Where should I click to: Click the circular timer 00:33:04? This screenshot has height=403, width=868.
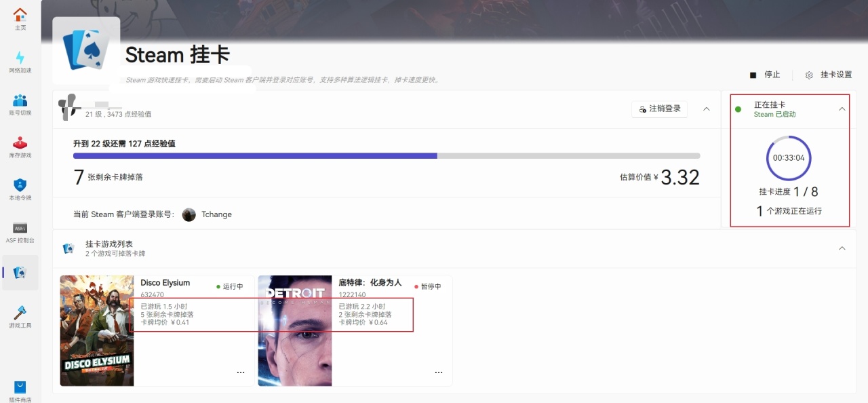coord(789,158)
